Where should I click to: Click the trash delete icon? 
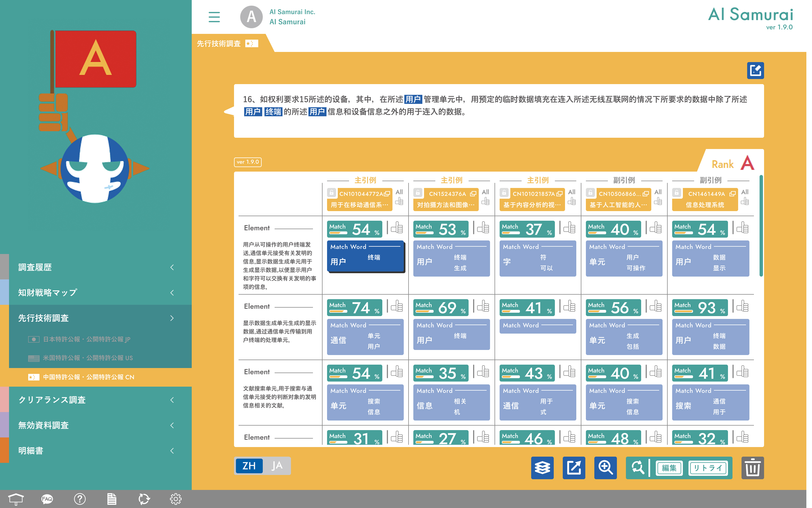click(753, 468)
